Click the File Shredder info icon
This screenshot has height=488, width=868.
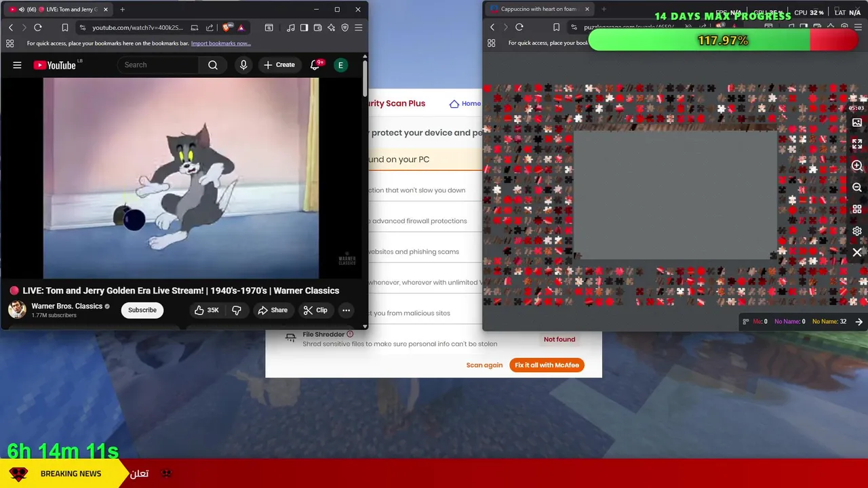pyautogui.click(x=350, y=334)
